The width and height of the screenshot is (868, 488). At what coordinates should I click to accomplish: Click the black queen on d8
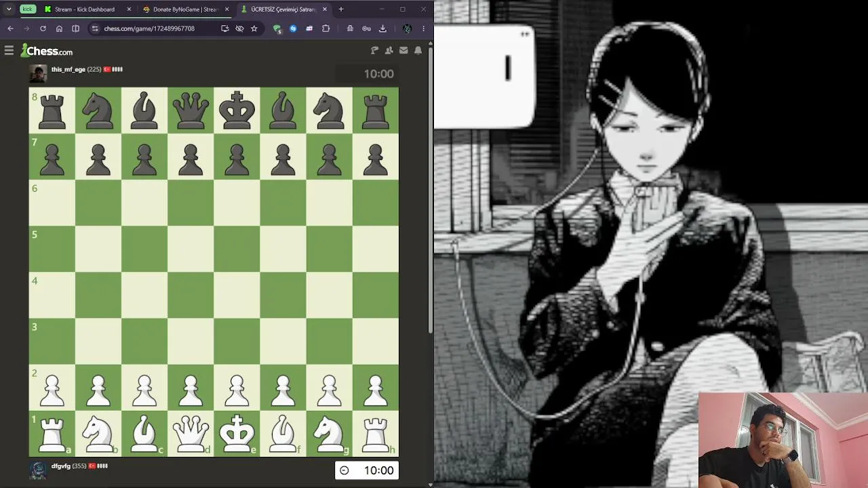[191, 110]
